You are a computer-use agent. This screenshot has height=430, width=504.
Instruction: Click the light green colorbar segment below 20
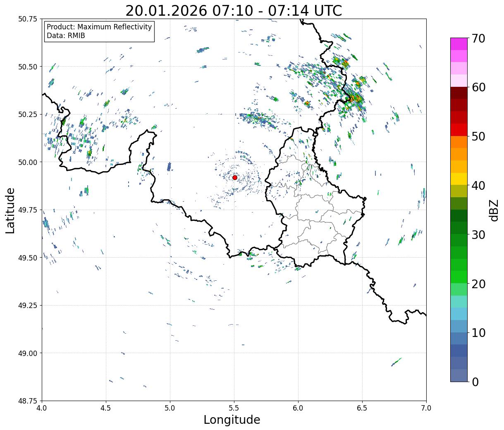pyautogui.click(x=459, y=289)
